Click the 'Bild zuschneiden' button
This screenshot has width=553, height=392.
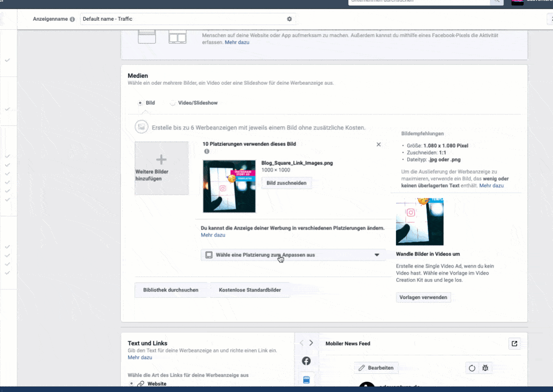coord(287,183)
